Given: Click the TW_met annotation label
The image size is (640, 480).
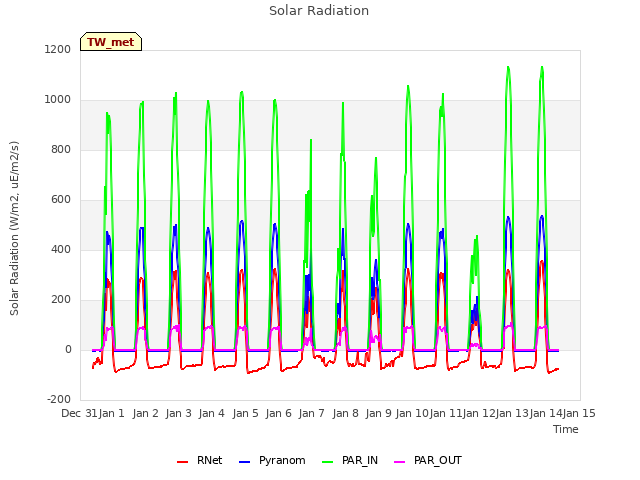Looking at the screenshot, I should pos(111,42).
